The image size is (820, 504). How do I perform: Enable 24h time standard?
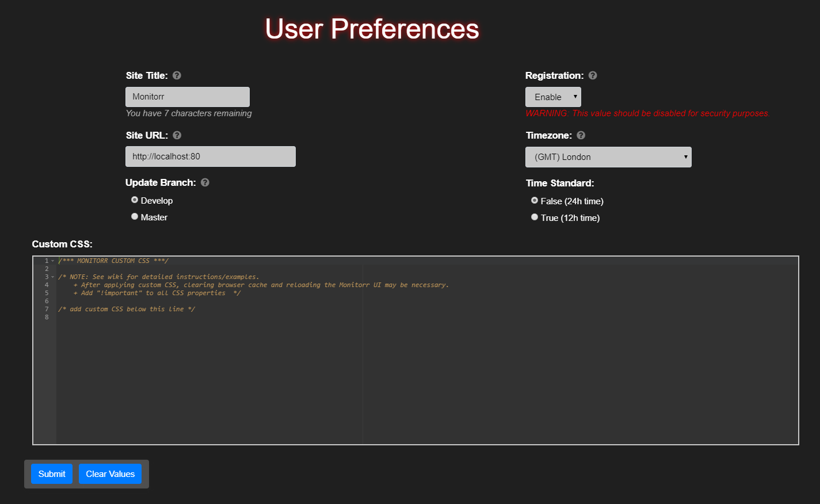coord(534,200)
